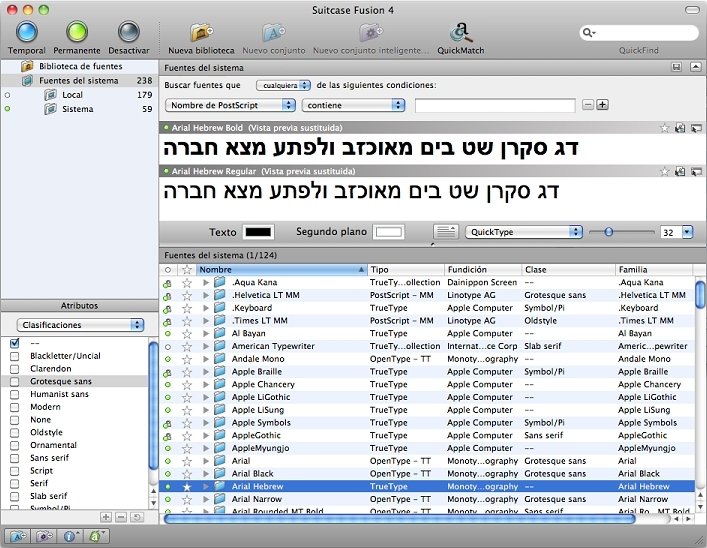Screen dimensions: 707x548
Task: Sort by the Fundición column header
Action: coord(483,270)
